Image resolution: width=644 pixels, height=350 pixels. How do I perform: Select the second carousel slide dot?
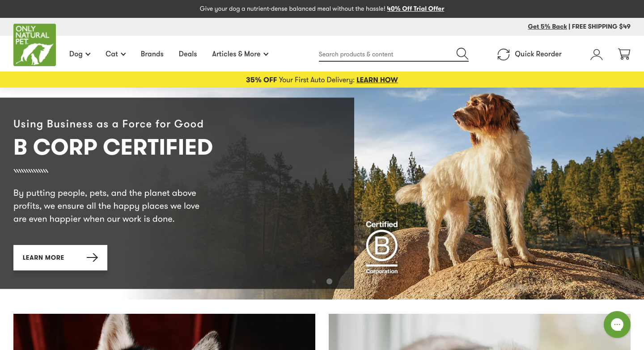point(329,282)
